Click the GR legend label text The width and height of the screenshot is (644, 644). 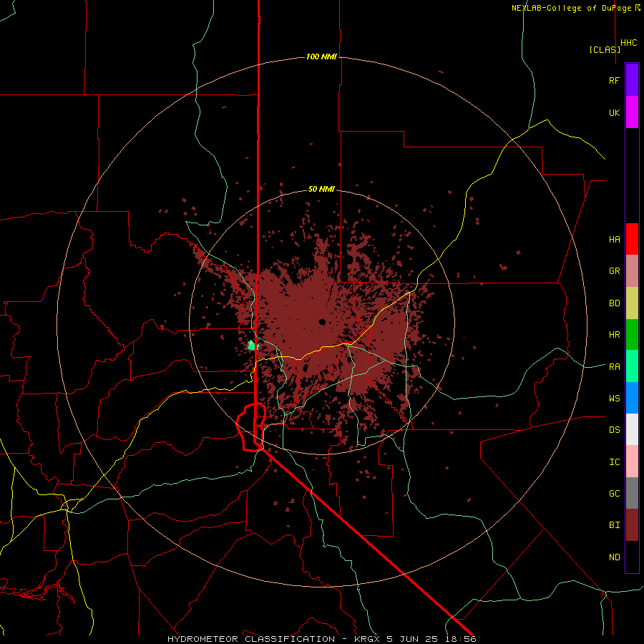(x=614, y=271)
